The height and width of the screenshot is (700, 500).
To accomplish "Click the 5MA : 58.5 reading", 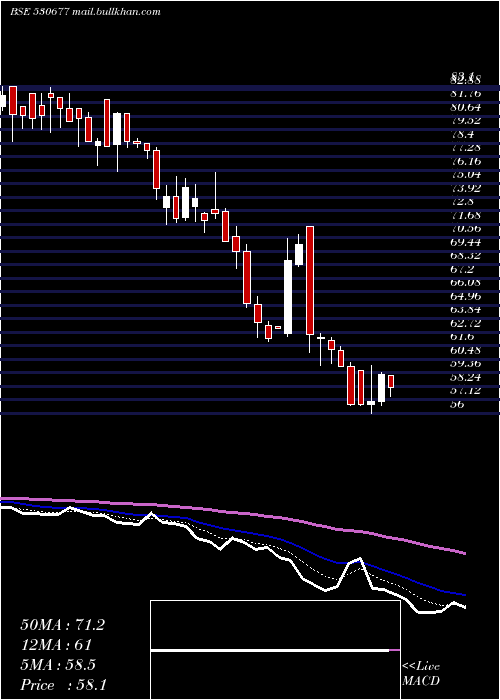I will (58, 665).
